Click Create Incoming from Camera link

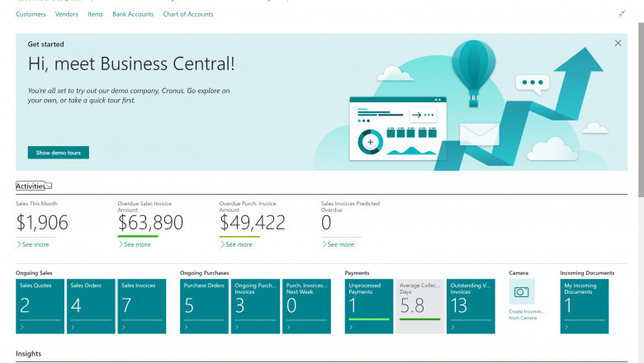(x=526, y=314)
